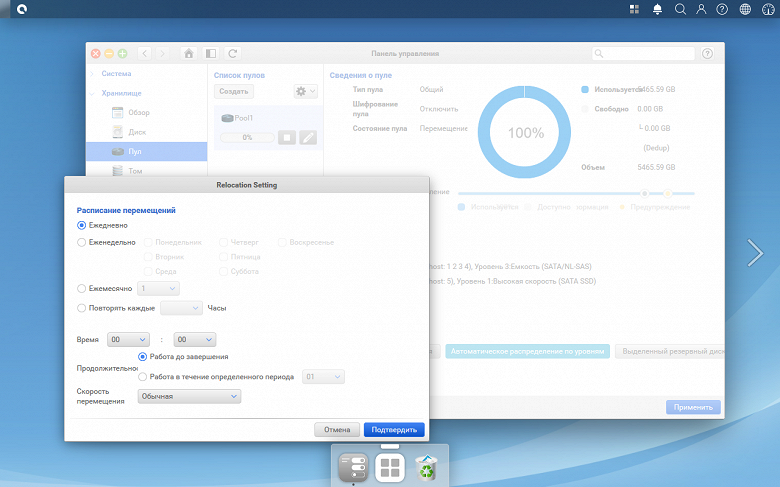Click the language globe icon
The image size is (780, 487).
745,9
